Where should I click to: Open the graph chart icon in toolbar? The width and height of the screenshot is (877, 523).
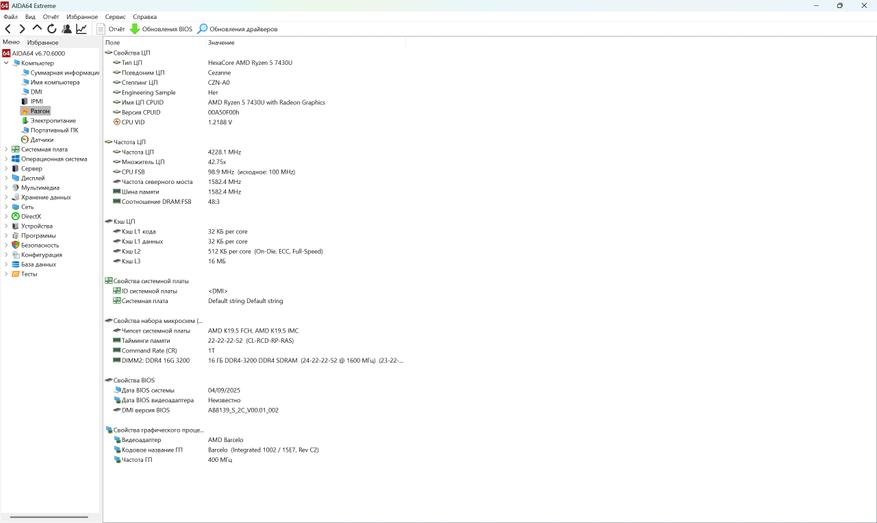pyautogui.click(x=81, y=29)
